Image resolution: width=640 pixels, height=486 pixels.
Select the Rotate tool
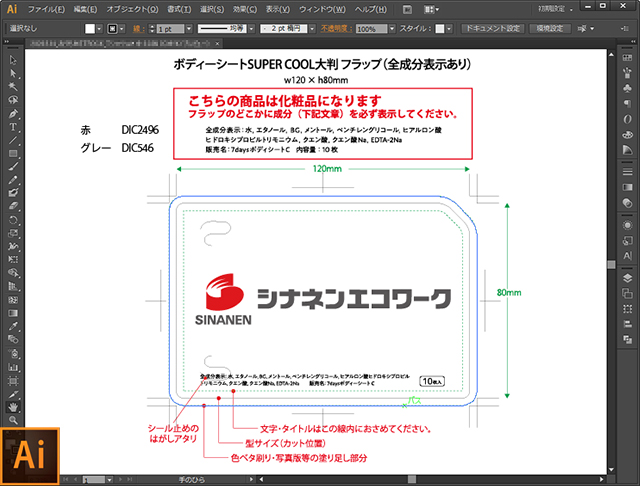pyautogui.click(x=13, y=220)
